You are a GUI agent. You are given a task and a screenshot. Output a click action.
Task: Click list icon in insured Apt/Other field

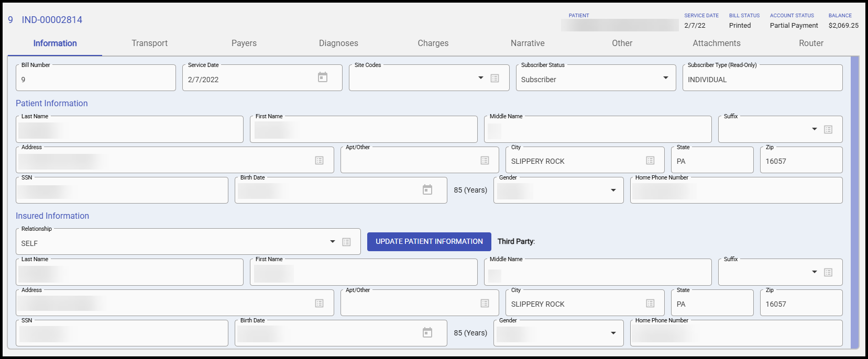pyautogui.click(x=485, y=304)
